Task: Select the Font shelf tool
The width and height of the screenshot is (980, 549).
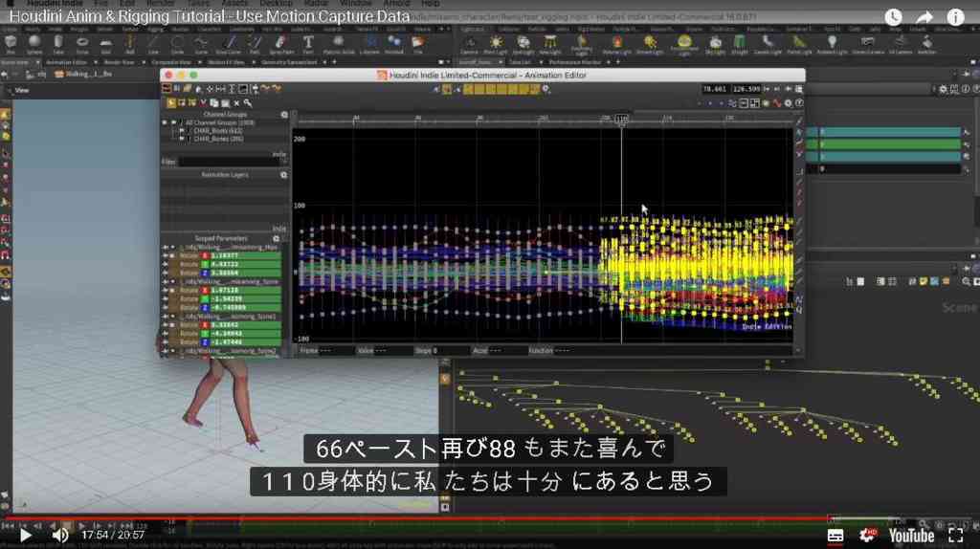Action: coord(308,44)
